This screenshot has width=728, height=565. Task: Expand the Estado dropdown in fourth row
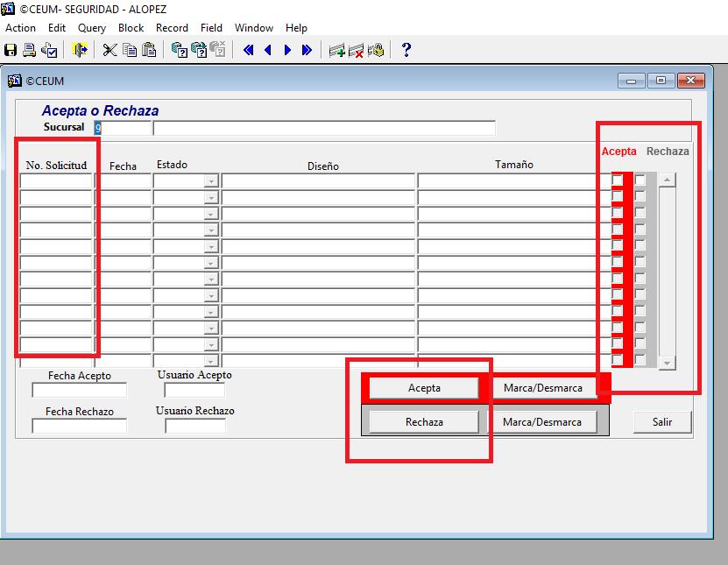pos(211,230)
